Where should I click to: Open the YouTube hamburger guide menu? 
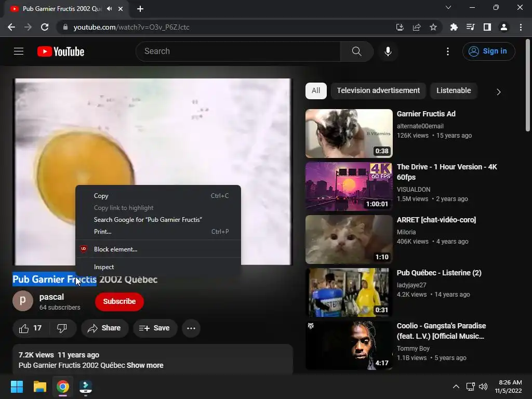[x=19, y=51]
